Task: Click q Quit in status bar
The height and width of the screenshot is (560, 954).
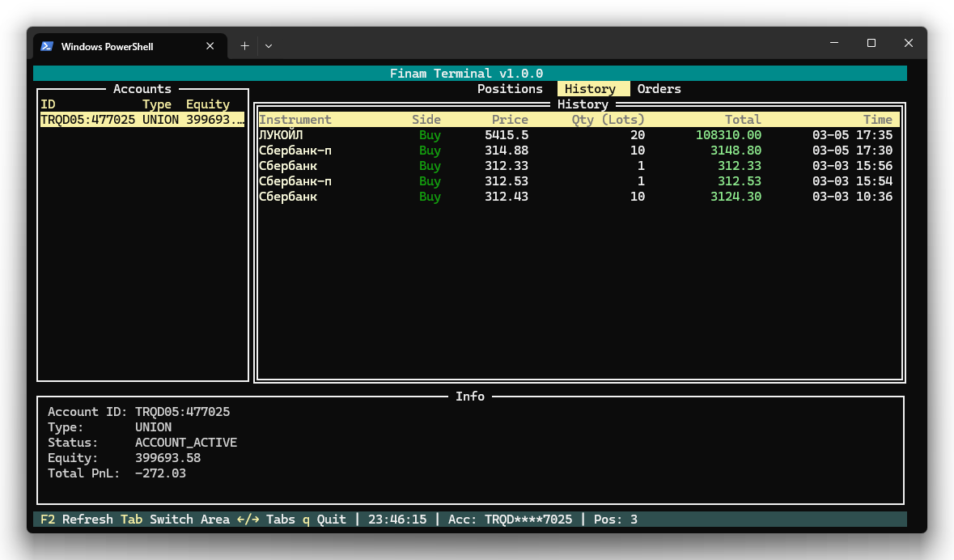Action: click(324, 520)
